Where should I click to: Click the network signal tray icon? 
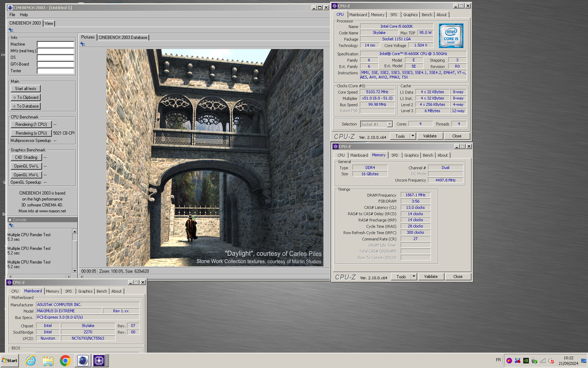click(543, 361)
